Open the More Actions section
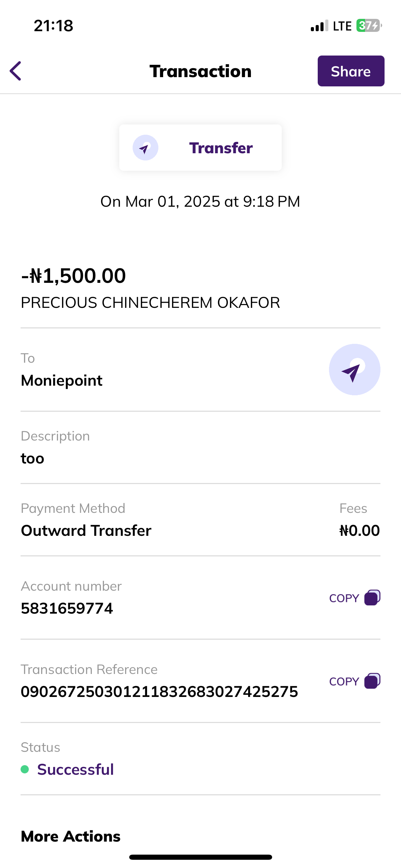401x868 pixels. click(x=71, y=836)
